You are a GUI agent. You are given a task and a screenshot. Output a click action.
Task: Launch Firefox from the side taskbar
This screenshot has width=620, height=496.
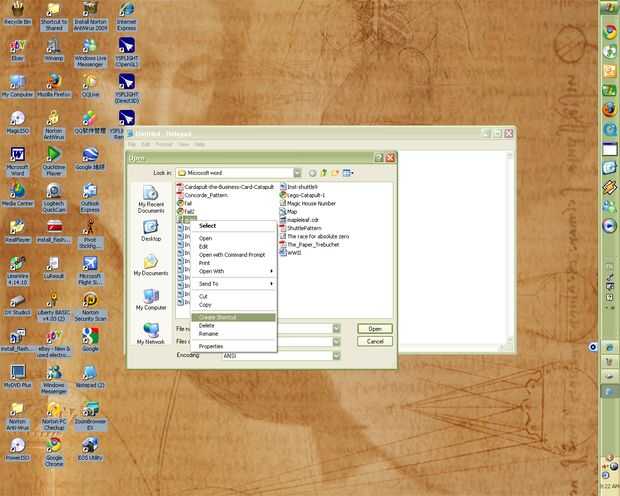pyautogui.click(x=609, y=109)
